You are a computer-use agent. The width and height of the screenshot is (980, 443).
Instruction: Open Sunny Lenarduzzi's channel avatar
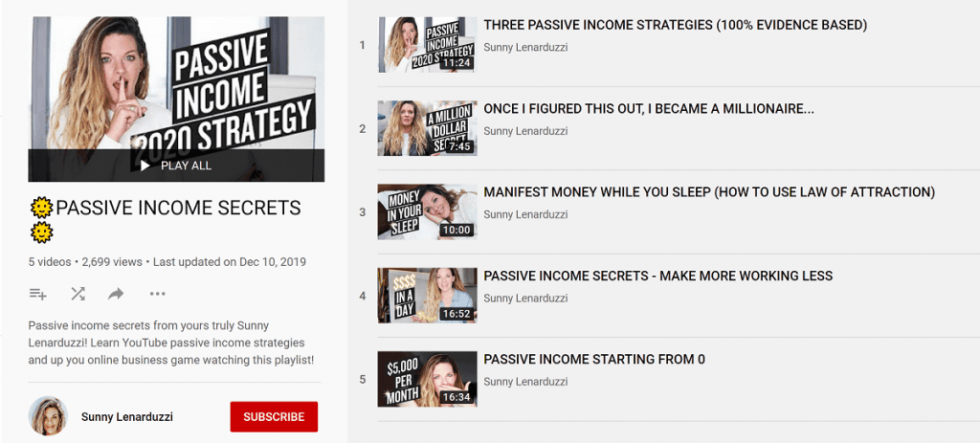coord(48,415)
